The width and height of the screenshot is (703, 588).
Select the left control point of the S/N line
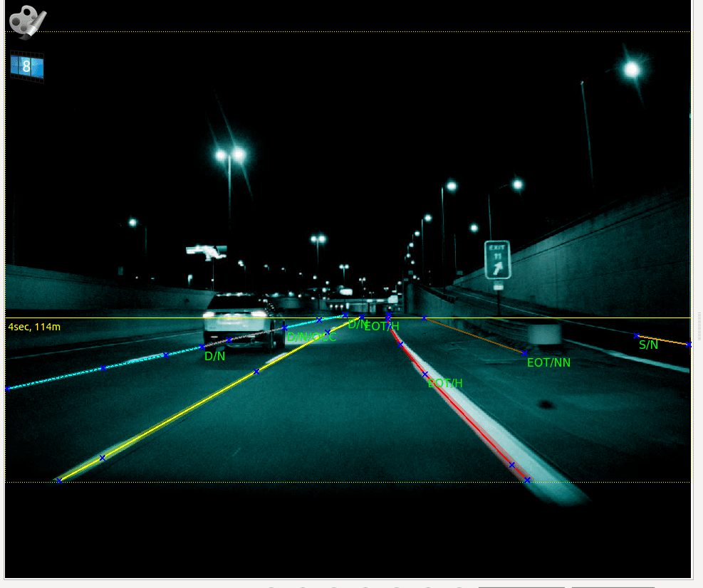coord(636,335)
